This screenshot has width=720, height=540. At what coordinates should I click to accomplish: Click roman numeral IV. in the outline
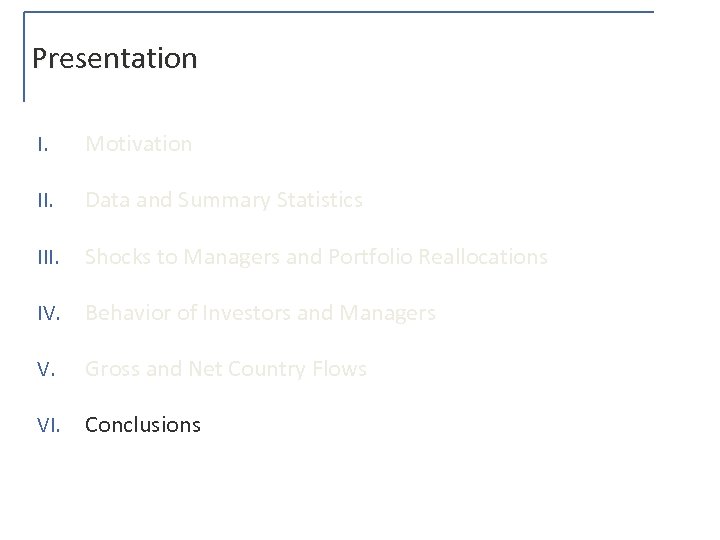[x=47, y=313]
